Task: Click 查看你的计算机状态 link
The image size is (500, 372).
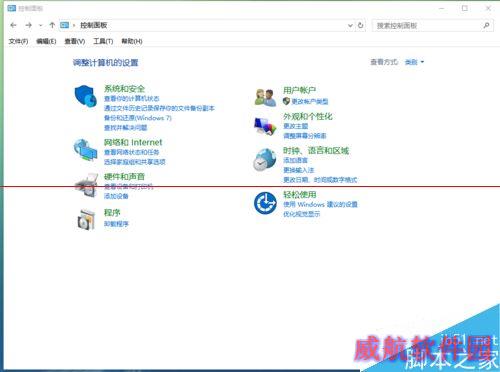Action: 132,99
